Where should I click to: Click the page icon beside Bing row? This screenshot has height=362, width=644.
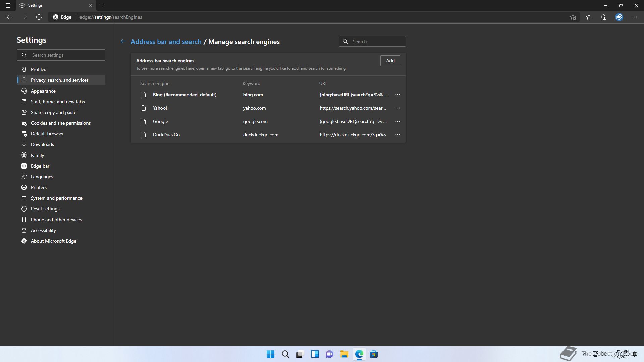click(x=144, y=95)
